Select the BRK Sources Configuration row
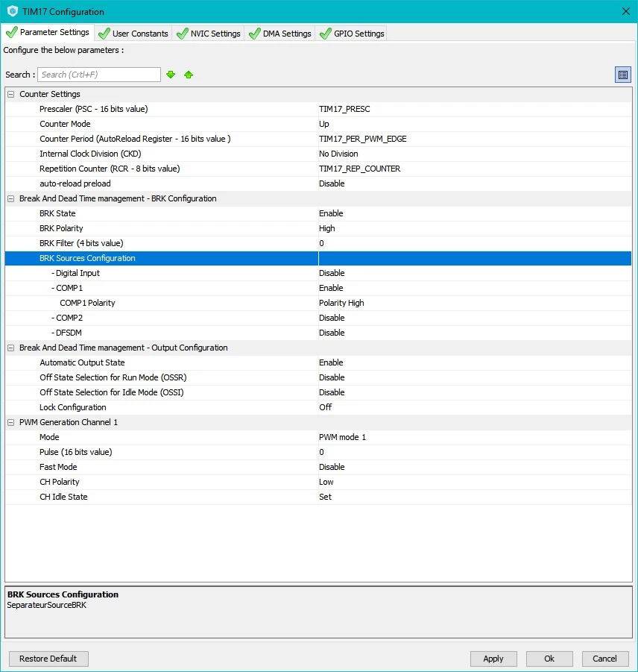Image resolution: width=638 pixels, height=672 pixels. (318, 258)
